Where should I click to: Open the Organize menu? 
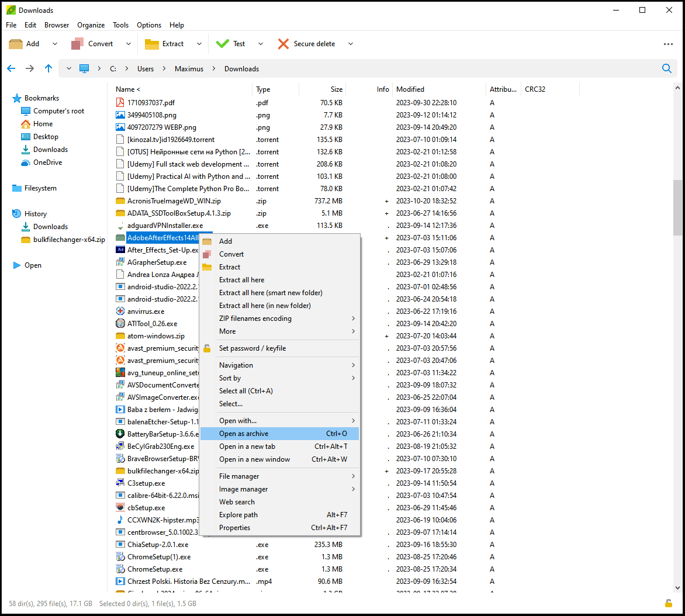91,25
